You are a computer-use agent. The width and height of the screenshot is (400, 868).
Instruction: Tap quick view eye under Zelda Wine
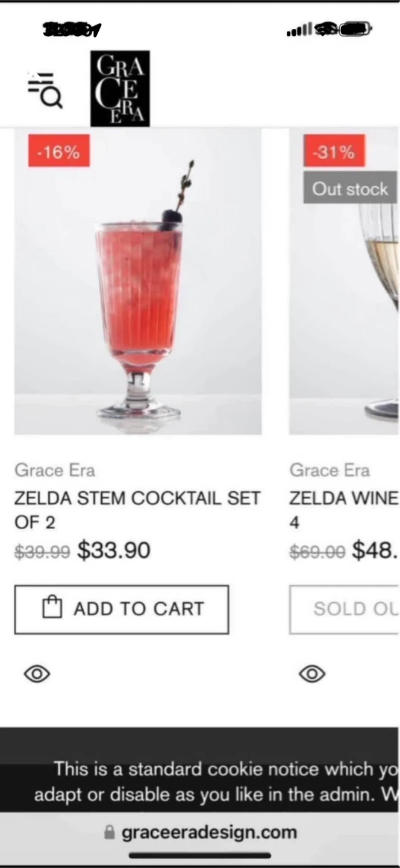tap(312, 673)
